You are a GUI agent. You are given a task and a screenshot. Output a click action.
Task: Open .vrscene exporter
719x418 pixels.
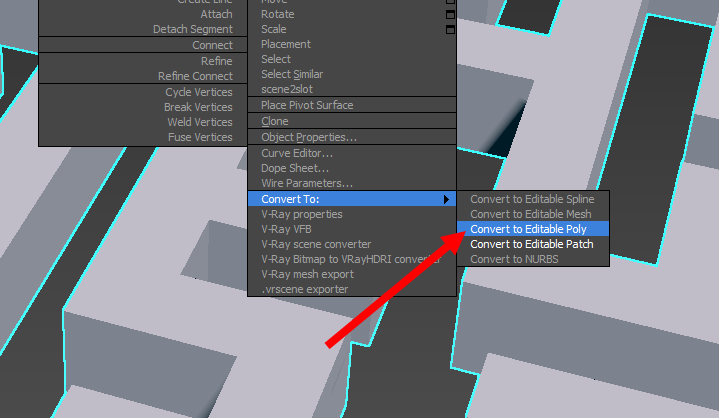coord(352,289)
